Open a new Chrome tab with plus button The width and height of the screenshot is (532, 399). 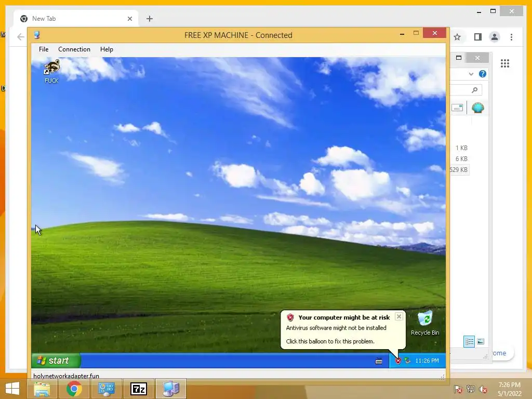click(x=150, y=19)
